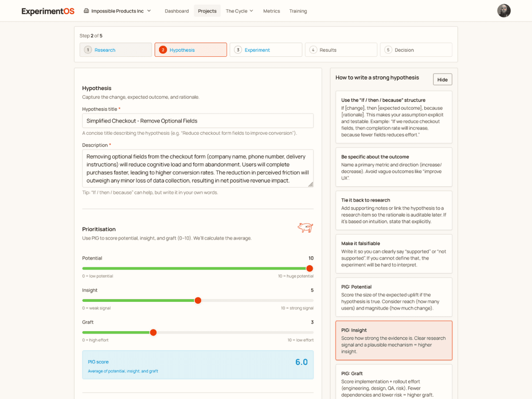Navigate to the Dashboard menu item
Image resolution: width=532 pixels, height=399 pixels.
point(176,11)
